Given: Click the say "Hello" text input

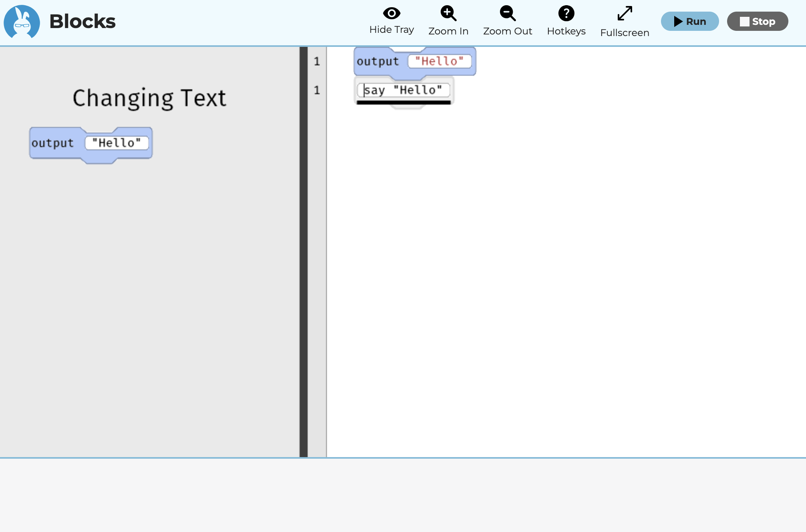Looking at the screenshot, I should pyautogui.click(x=403, y=91).
